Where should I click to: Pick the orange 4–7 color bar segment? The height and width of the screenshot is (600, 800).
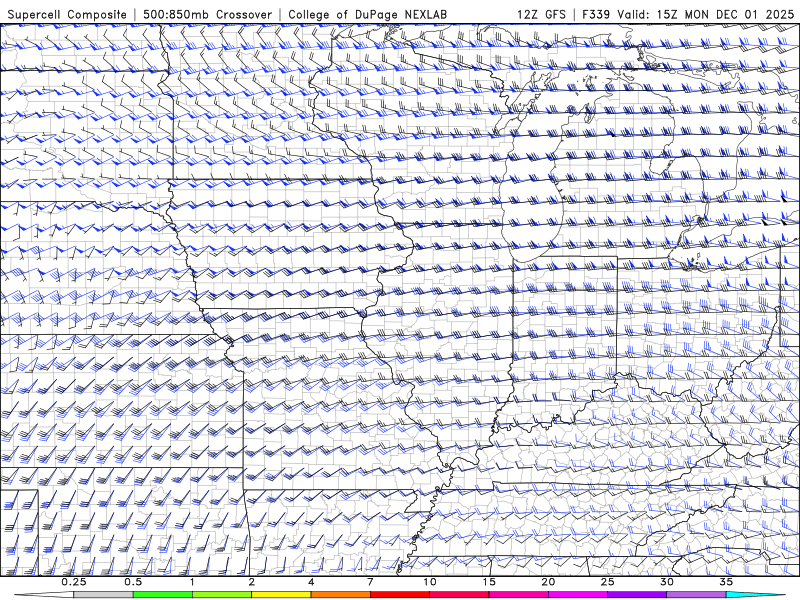pos(340,595)
